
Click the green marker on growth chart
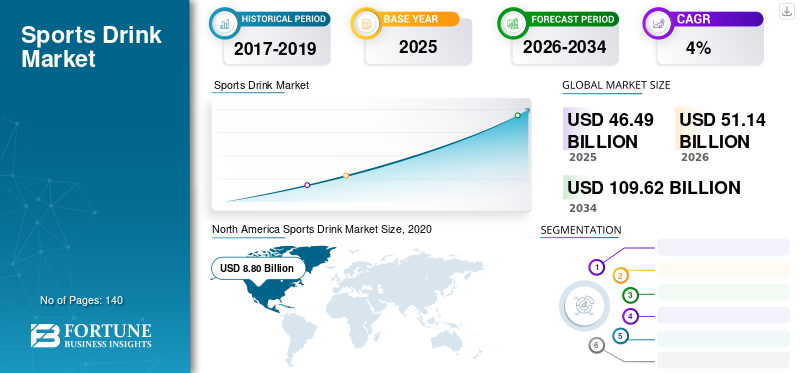point(517,115)
